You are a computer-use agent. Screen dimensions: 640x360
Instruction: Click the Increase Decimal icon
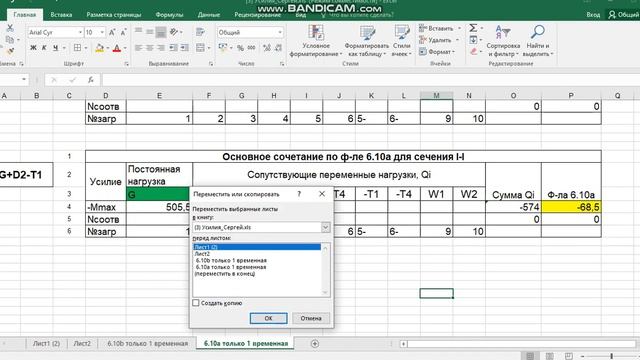click(267, 48)
